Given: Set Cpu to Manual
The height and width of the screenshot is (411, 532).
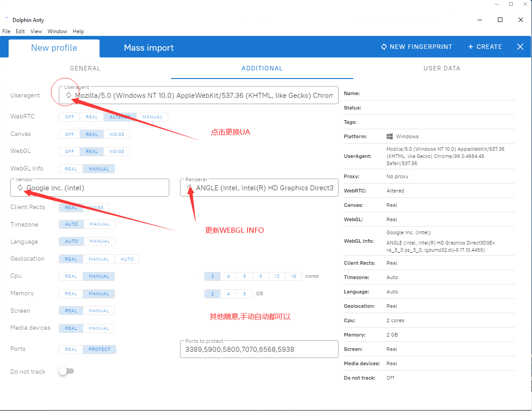Looking at the screenshot, I should tap(99, 276).
